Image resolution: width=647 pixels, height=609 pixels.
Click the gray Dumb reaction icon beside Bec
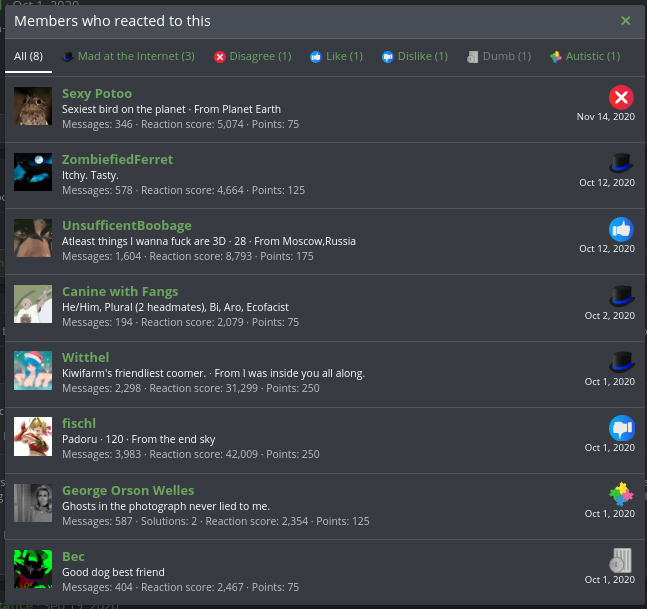[621, 560]
